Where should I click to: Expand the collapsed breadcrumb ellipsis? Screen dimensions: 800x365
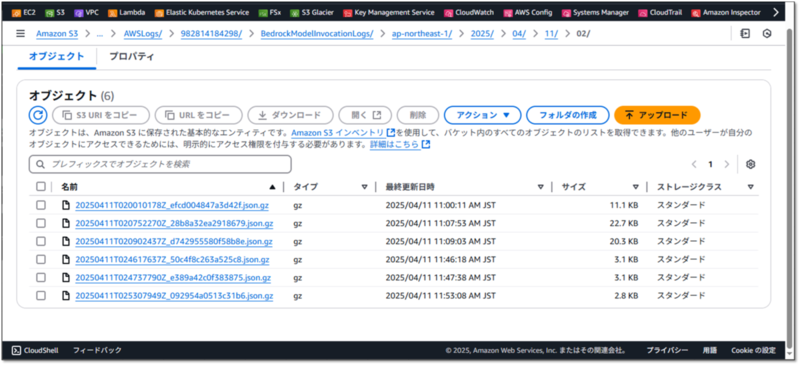coord(99,34)
